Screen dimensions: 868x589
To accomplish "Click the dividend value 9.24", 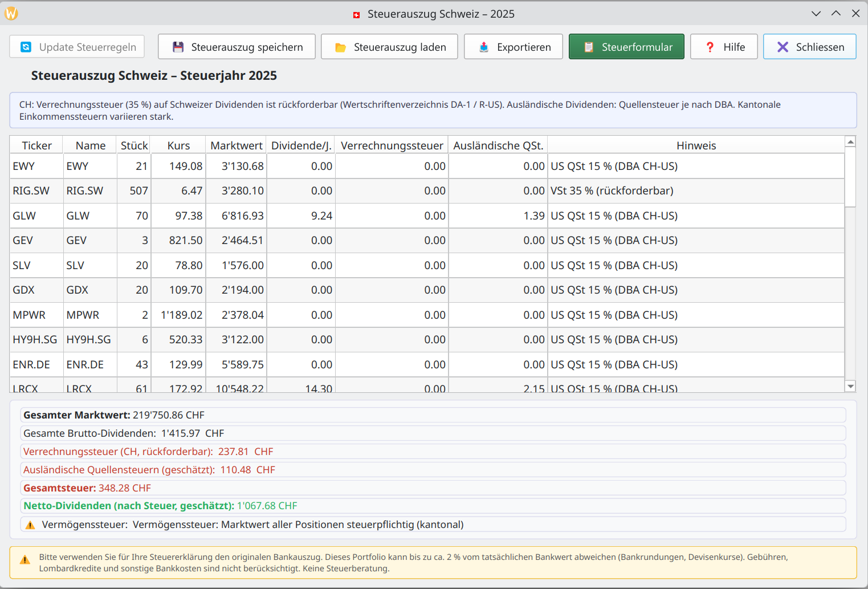I will click(301, 216).
